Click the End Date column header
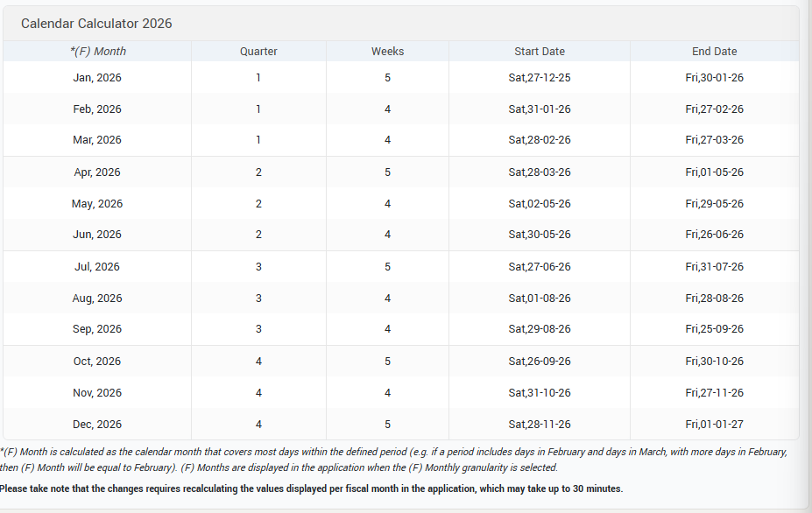Image resolution: width=812 pixels, height=513 pixels. pyautogui.click(x=714, y=52)
